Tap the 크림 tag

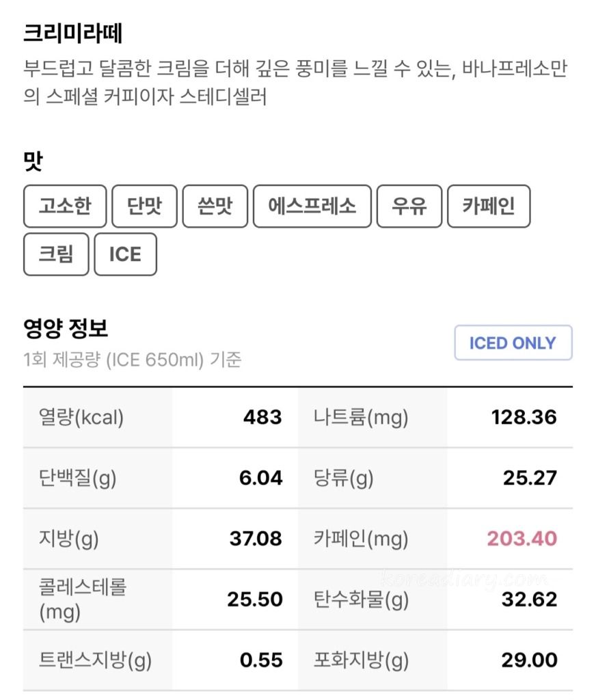click(56, 254)
